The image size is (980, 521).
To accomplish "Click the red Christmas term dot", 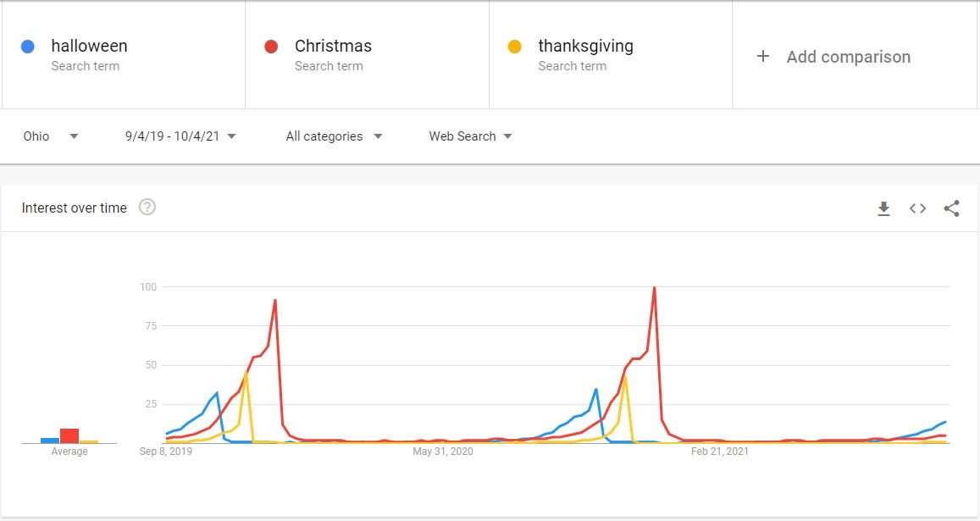I will tap(272, 47).
